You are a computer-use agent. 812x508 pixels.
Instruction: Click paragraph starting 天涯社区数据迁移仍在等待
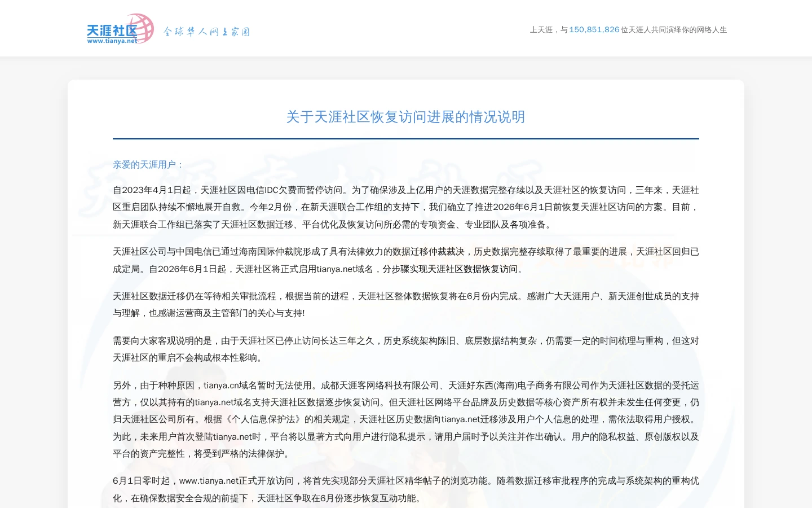click(x=406, y=305)
